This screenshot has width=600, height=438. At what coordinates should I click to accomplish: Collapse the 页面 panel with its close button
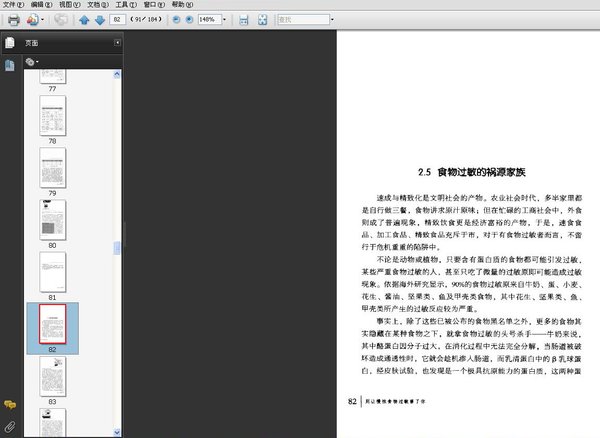click(x=117, y=43)
